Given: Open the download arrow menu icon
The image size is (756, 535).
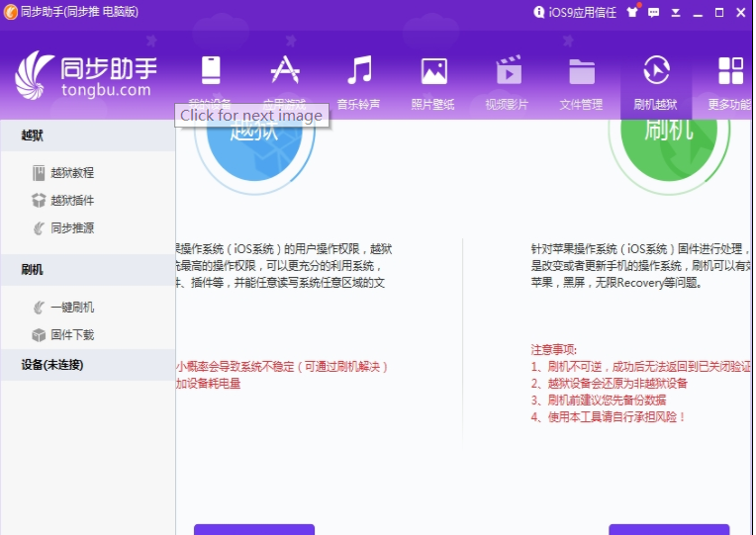Looking at the screenshot, I should click(x=676, y=13).
